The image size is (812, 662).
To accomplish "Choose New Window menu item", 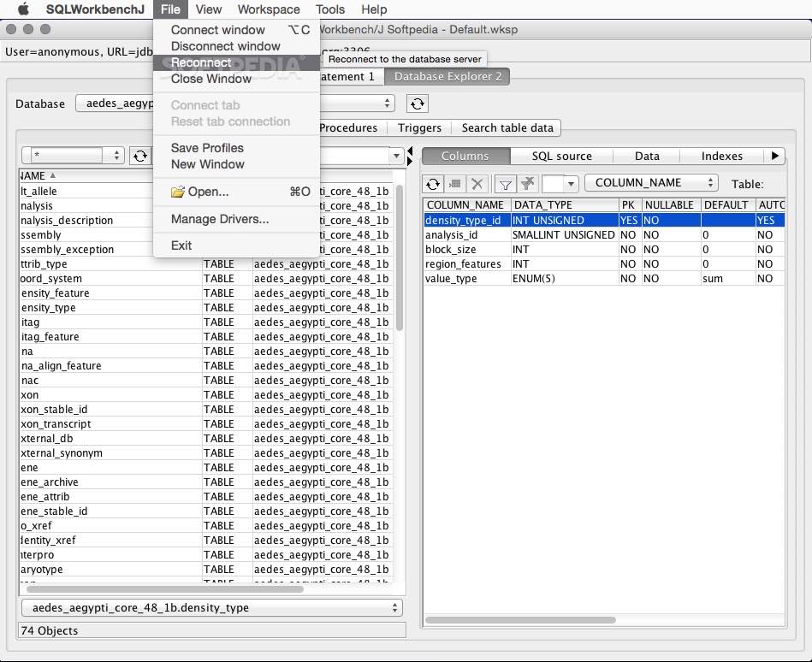I will 237,164.
